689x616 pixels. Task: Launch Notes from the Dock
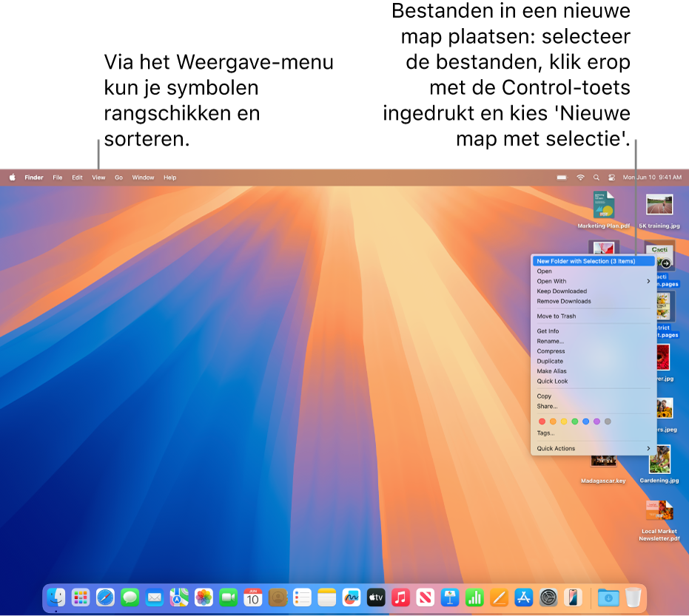[327, 598]
